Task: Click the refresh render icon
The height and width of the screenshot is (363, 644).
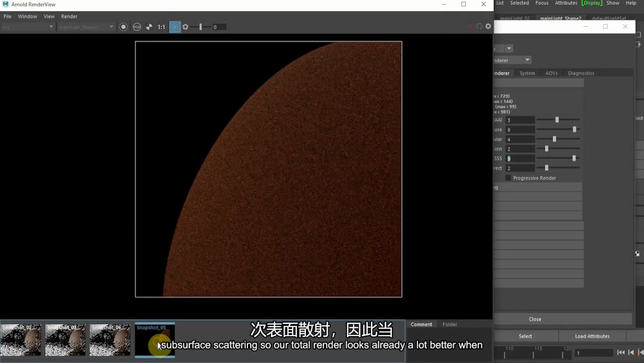Action: tap(479, 26)
